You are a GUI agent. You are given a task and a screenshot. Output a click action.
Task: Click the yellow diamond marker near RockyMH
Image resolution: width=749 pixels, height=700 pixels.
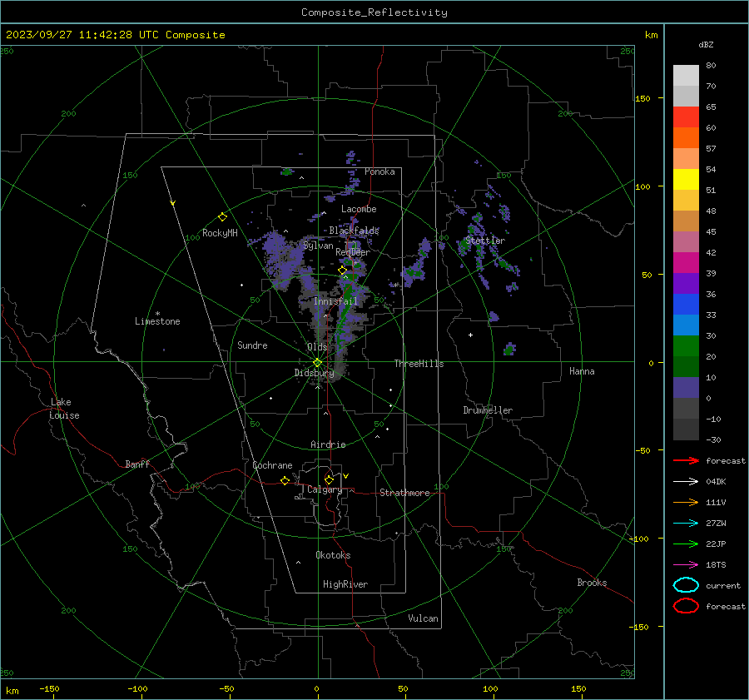click(x=222, y=217)
